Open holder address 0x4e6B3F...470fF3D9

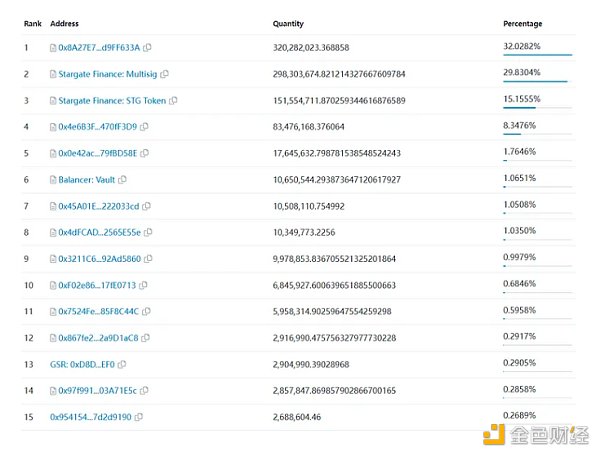[x=98, y=127]
